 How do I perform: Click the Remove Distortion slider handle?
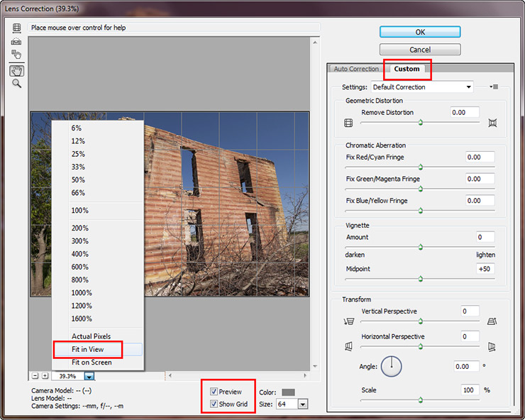[421, 123]
